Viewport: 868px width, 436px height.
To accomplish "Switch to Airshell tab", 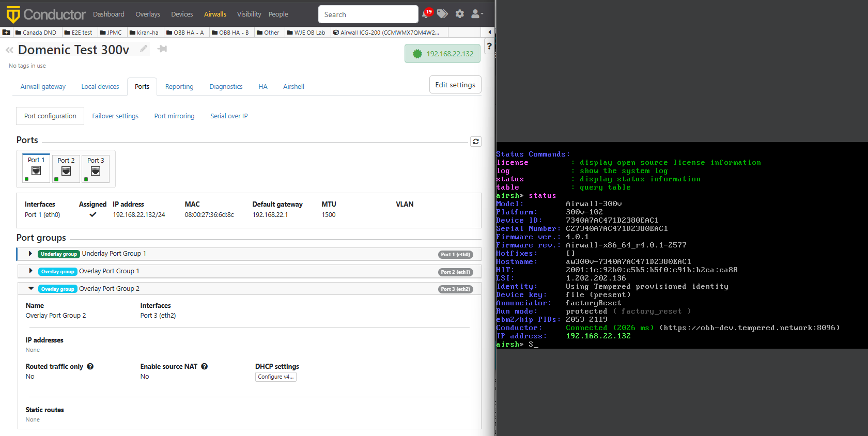I will 293,86.
